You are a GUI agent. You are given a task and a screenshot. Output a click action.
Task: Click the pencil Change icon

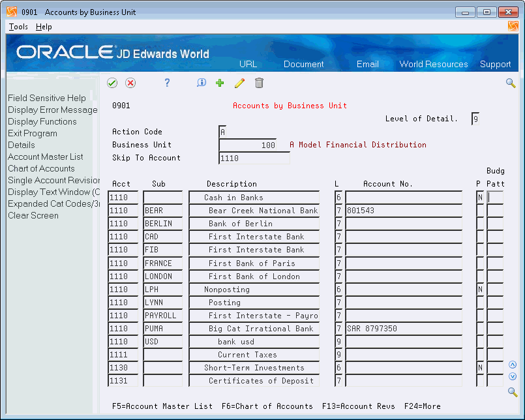[x=239, y=83]
